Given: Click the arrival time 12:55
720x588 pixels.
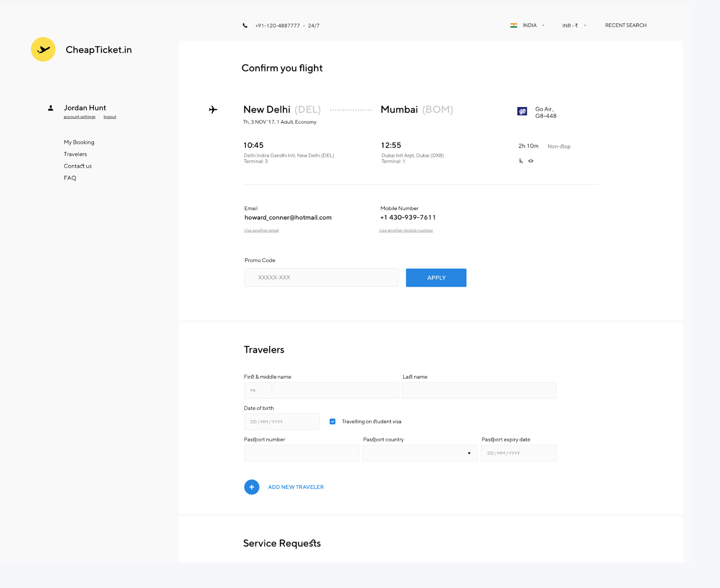Looking at the screenshot, I should coord(391,145).
